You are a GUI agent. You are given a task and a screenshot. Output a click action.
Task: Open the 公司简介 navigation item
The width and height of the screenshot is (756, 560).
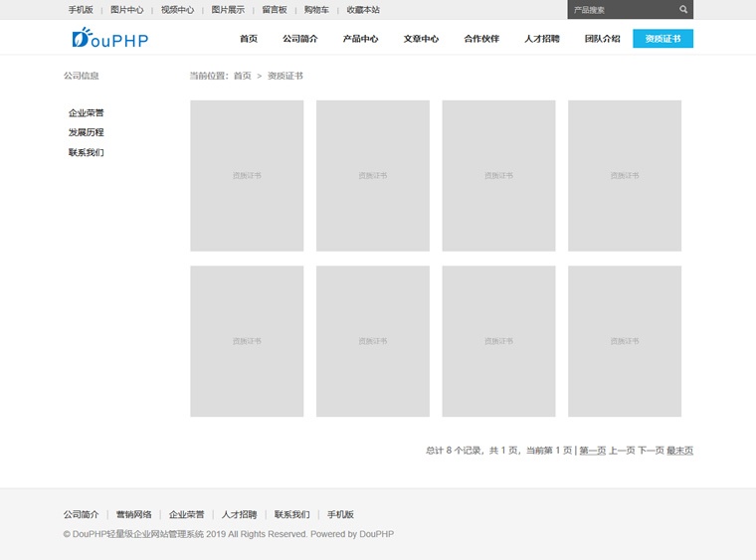299,39
